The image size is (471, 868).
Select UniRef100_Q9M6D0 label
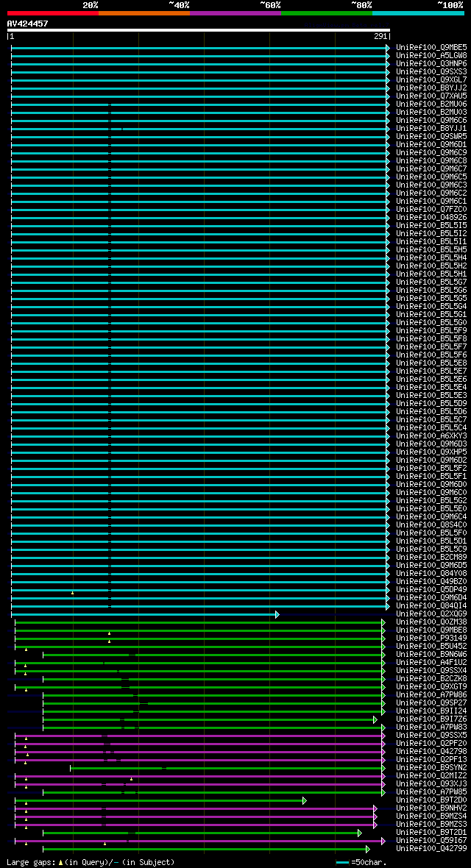tap(432, 484)
